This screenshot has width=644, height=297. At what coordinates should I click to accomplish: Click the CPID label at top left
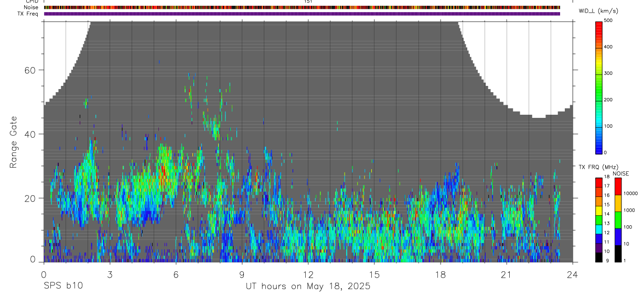pyautogui.click(x=32, y=2)
